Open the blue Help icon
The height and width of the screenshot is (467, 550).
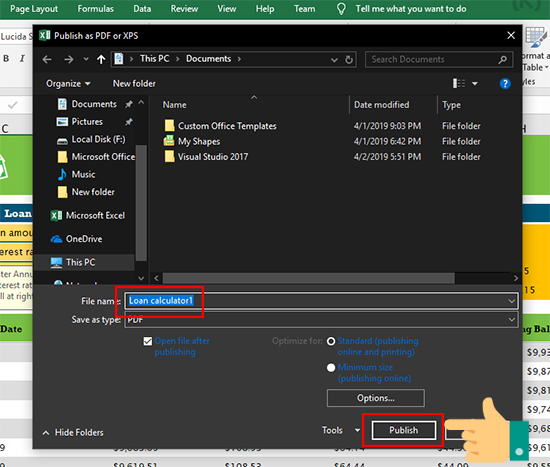coord(505,84)
